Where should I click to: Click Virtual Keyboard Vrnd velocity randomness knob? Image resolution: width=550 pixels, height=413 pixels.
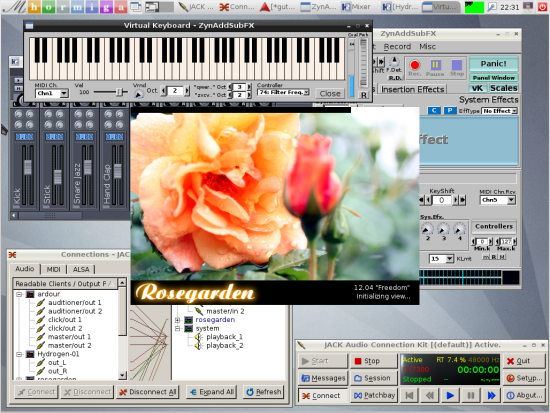(139, 94)
